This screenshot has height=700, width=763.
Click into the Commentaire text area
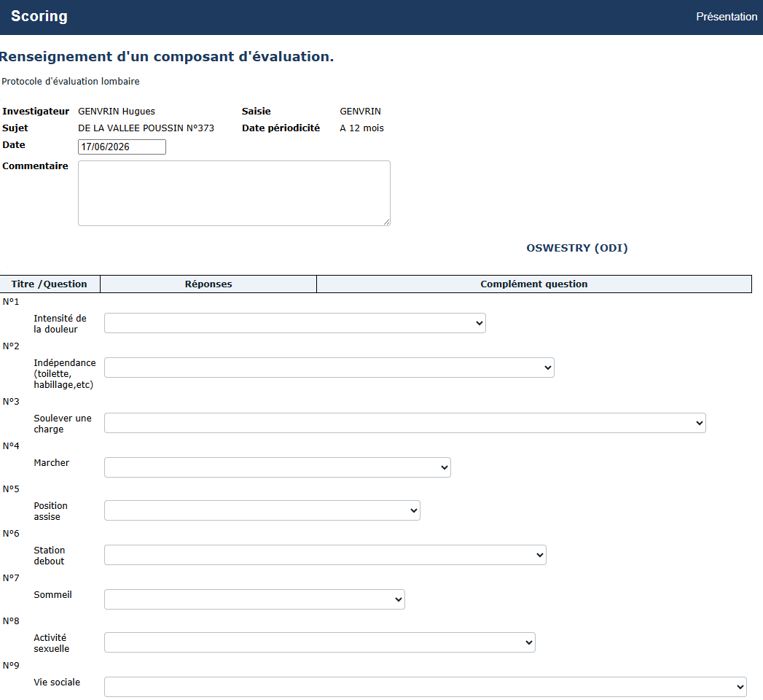234,193
